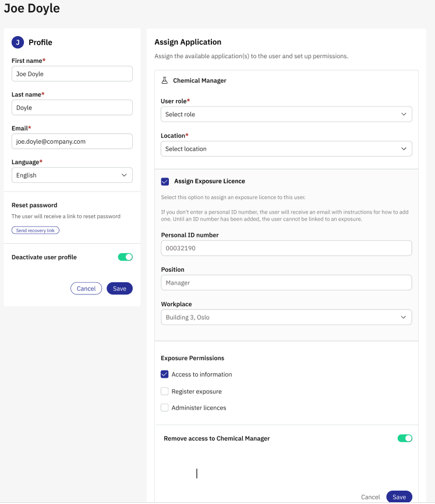
Task: Click the Personal ID number field
Action: pyautogui.click(x=286, y=249)
